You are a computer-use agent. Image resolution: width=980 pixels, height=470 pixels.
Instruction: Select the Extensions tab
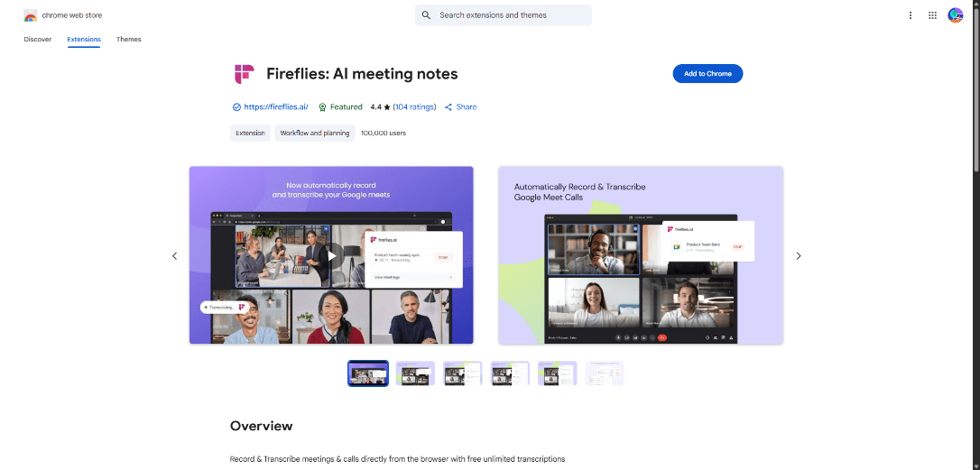click(x=84, y=40)
